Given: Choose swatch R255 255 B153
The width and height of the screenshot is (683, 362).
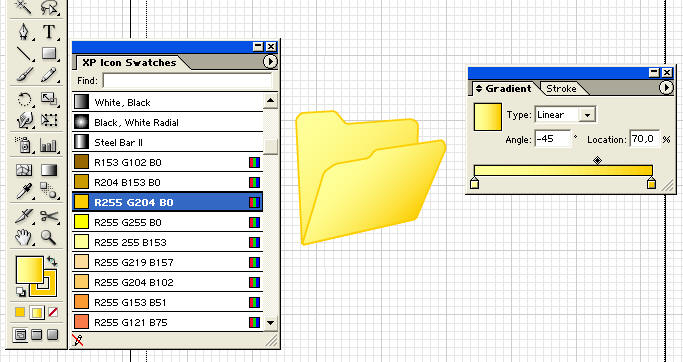Looking at the screenshot, I should (167, 242).
